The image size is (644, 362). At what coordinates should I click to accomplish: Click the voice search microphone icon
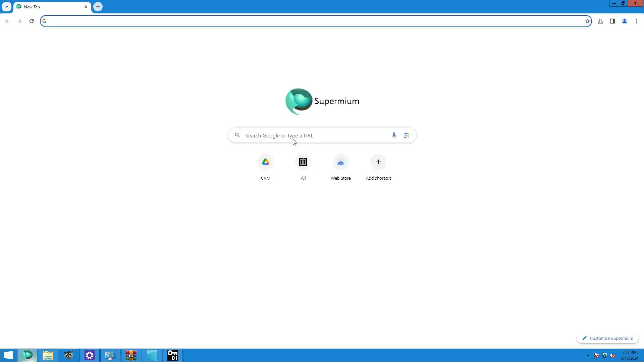click(394, 135)
